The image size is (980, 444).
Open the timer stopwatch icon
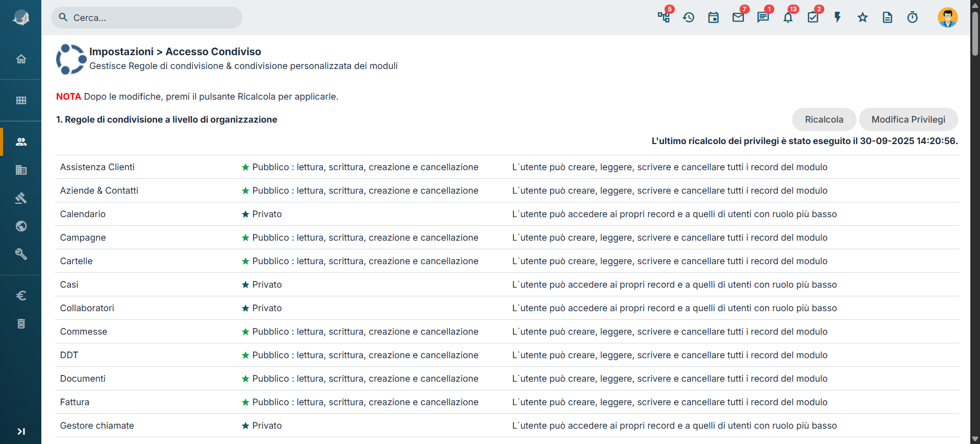913,17
